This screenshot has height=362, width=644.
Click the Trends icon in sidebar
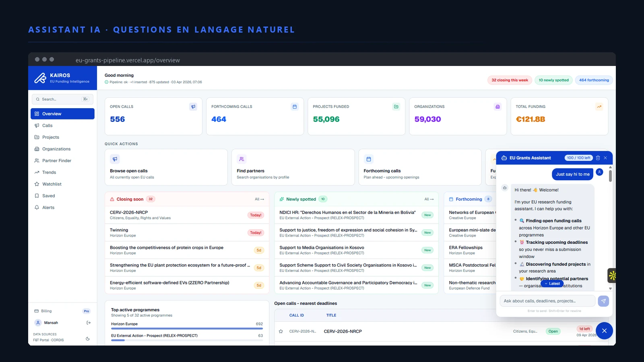37,172
